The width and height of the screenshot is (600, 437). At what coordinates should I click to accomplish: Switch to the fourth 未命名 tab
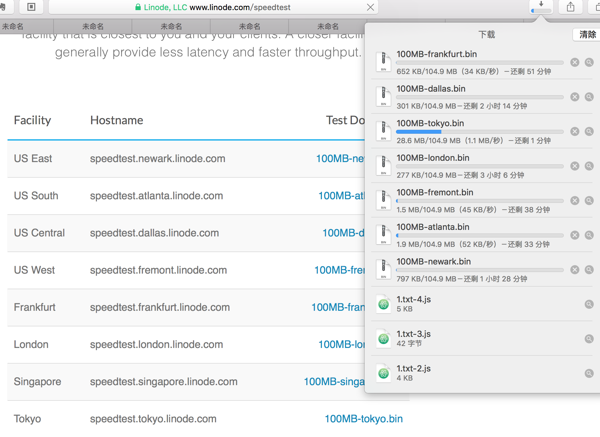pyautogui.click(x=249, y=26)
